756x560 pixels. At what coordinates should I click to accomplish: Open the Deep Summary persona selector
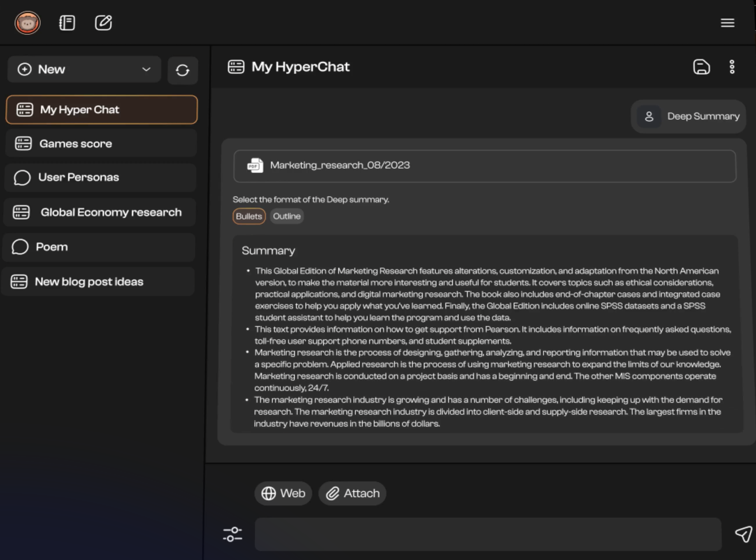[688, 117]
